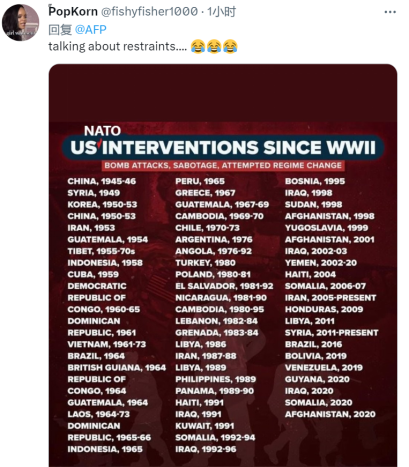Click the blank dark area atop the image
Screen dimensions: 409x467
223,93
